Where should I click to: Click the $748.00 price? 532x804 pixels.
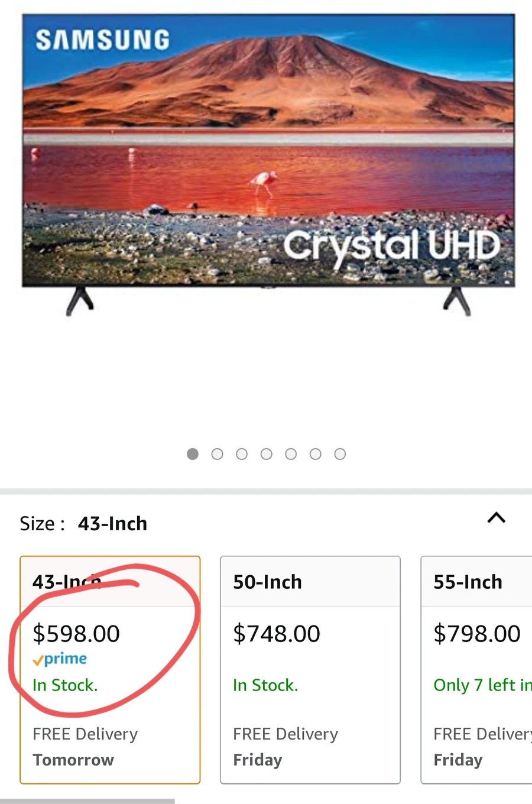click(277, 634)
